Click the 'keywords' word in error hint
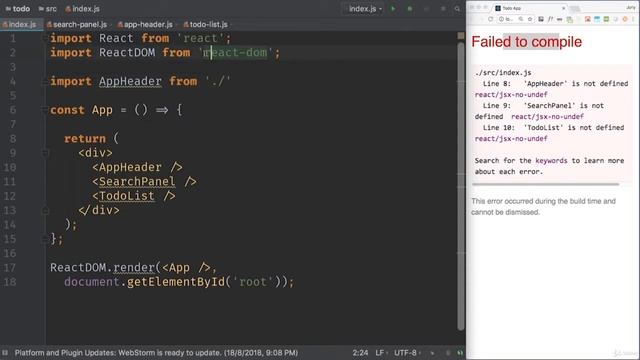This screenshot has height=360, width=640. click(x=551, y=161)
